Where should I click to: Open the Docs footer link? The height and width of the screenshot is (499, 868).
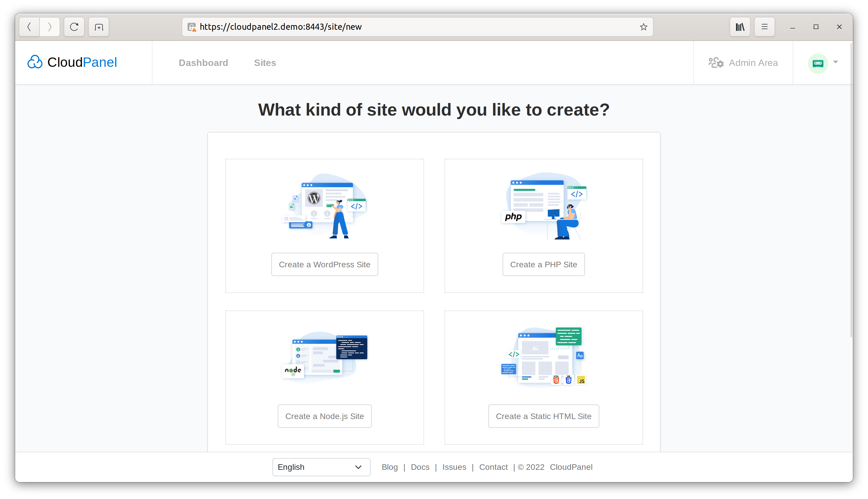tap(420, 467)
